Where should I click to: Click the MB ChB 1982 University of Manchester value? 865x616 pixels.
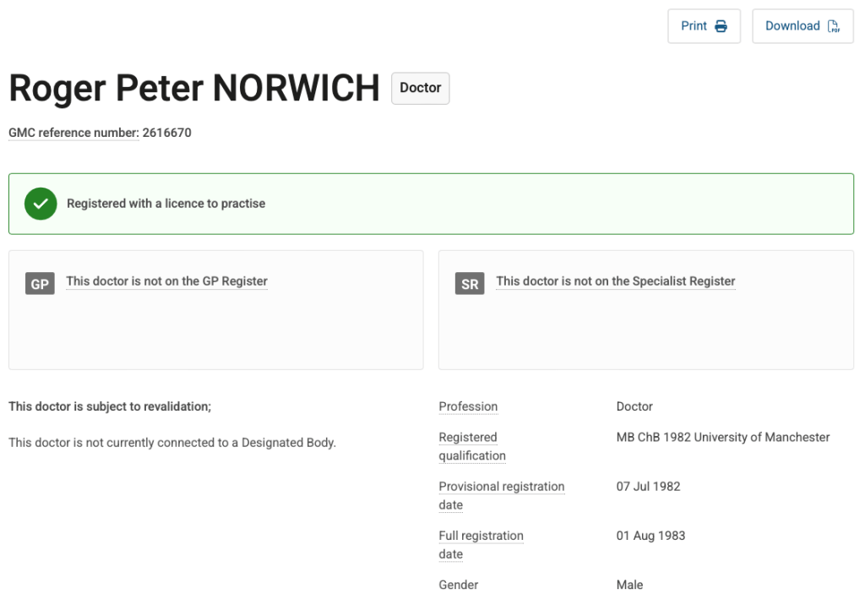[x=723, y=437]
